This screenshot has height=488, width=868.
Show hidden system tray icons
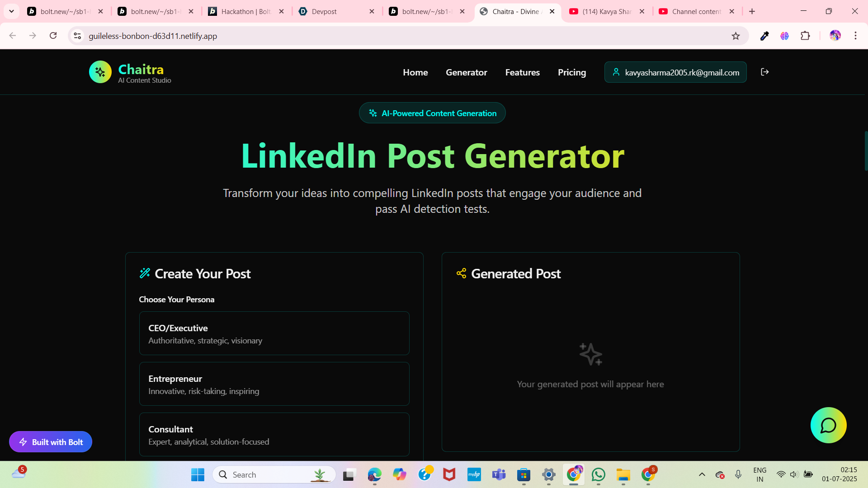tap(702, 474)
